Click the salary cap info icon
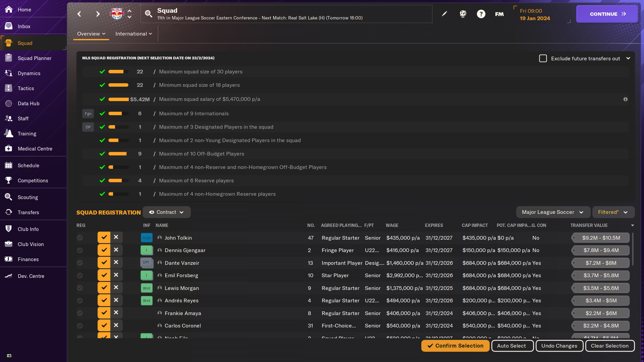 pyautogui.click(x=626, y=99)
